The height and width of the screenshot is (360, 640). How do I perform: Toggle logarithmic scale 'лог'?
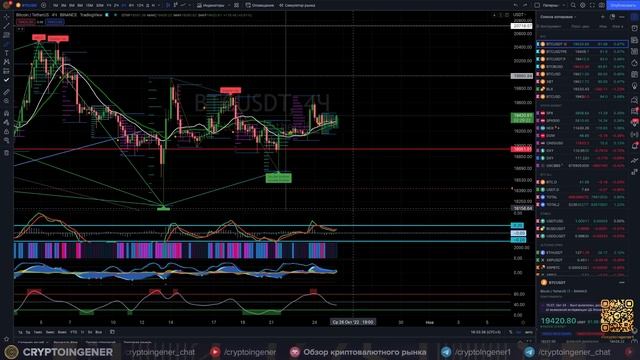[x=519, y=332]
